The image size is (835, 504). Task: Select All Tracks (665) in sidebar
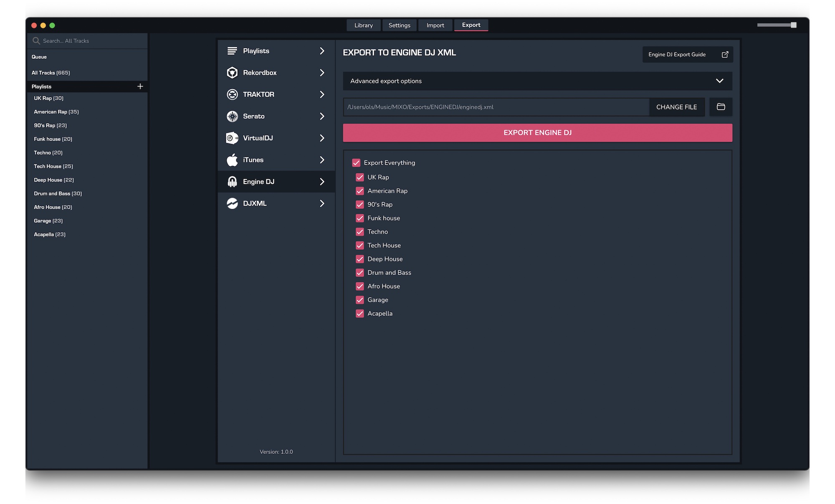click(51, 73)
